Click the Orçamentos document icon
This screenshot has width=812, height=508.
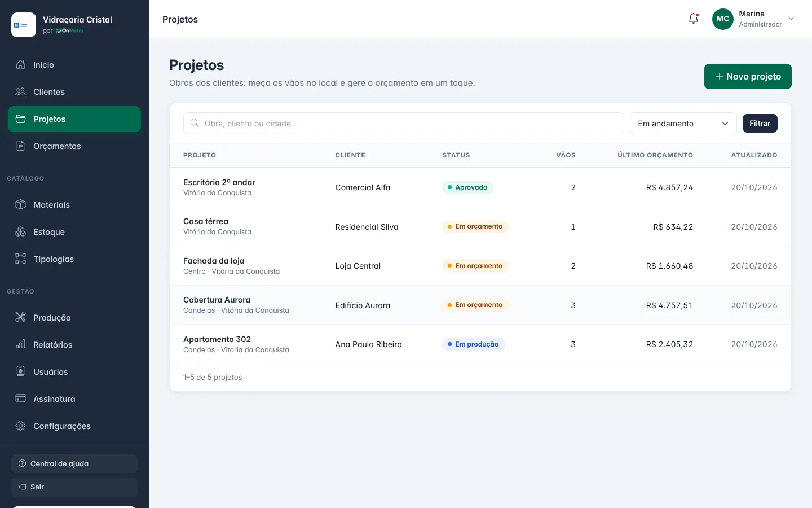pos(21,146)
